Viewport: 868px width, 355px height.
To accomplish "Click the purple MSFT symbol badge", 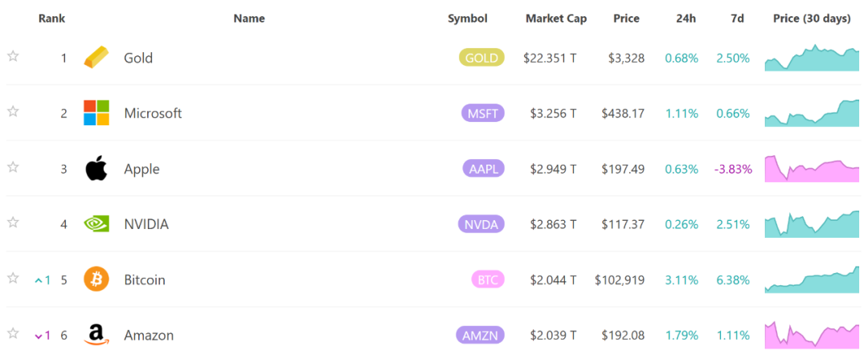I will click(x=482, y=113).
